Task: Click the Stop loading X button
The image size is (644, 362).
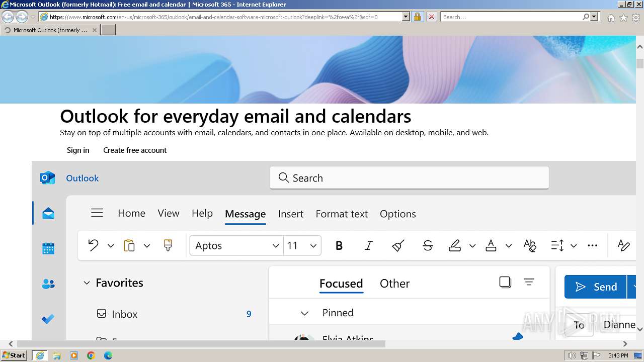Action: click(x=431, y=17)
